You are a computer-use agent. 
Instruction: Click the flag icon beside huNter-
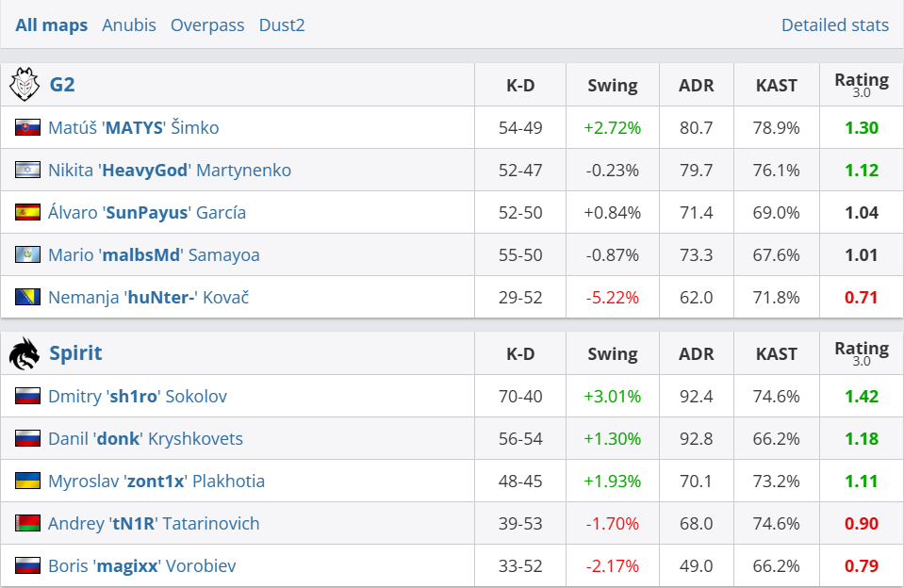click(x=27, y=297)
